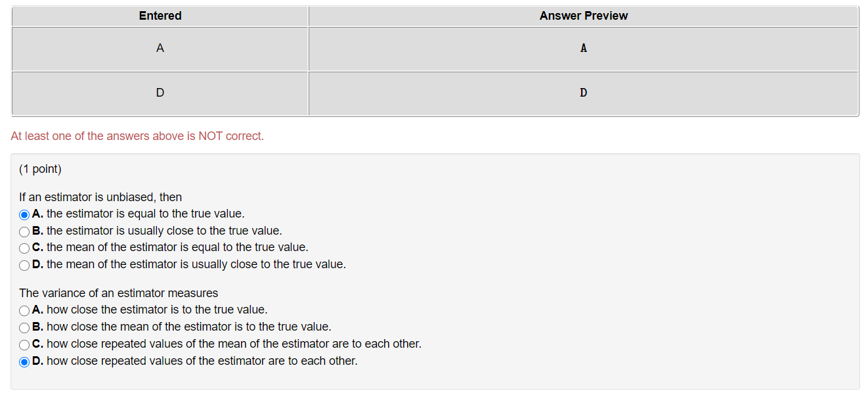This screenshot has width=868, height=397.
Task: Click the entered answer A cell
Action: tap(160, 49)
